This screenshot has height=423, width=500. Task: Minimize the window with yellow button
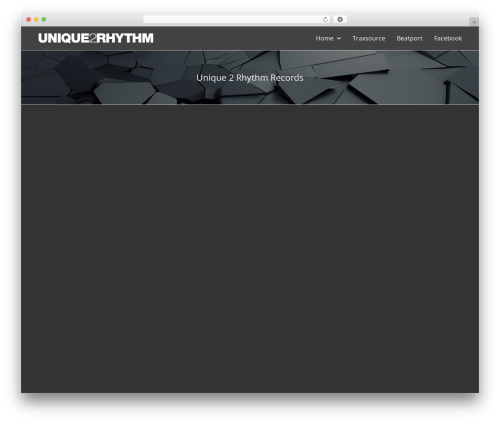[36, 19]
